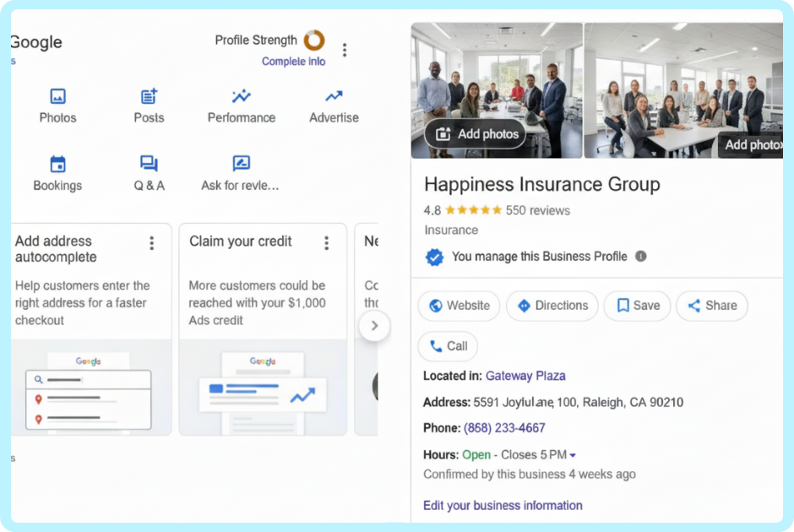Viewport: 794px width, 532px height.
Task: Open the Add address autocomplete card menu
Action: [x=151, y=243]
